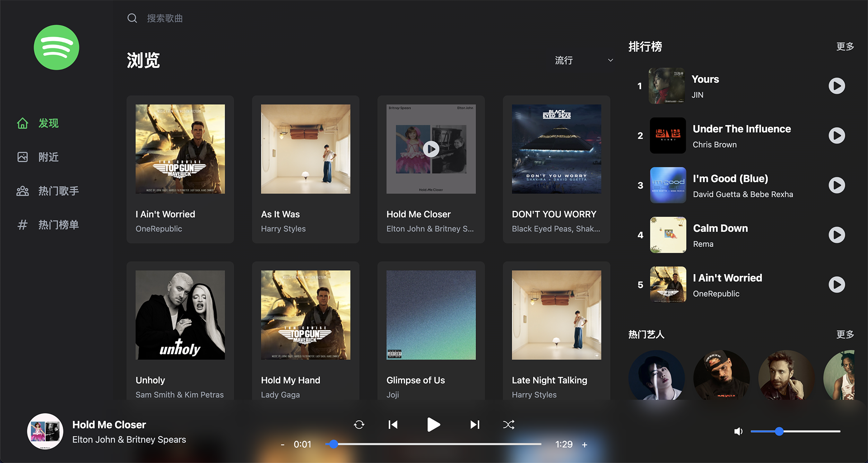The height and width of the screenshot is (463, 868).
Task: Click the plus button beside 1:29
Action: point(585,445)
